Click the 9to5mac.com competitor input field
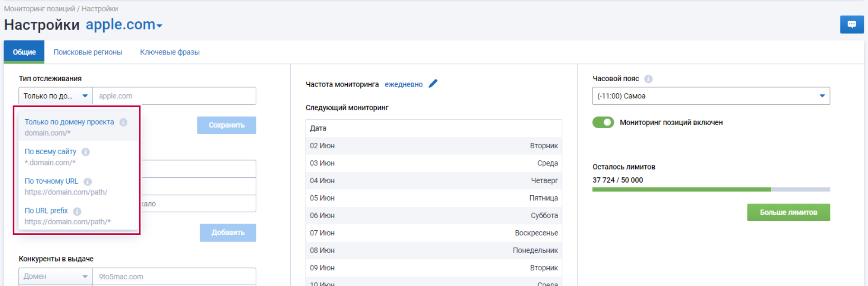Screen dimensions: 868x286 click(174, 276)
